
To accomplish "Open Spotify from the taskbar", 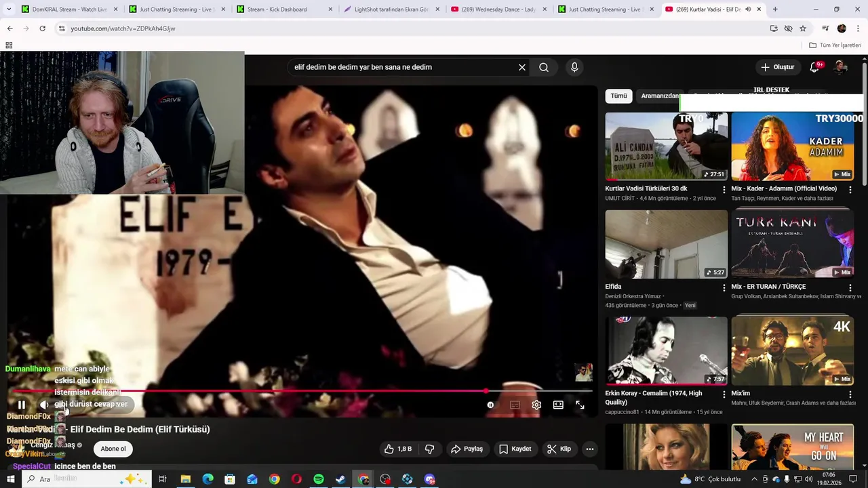I will [x=319, y=479].
